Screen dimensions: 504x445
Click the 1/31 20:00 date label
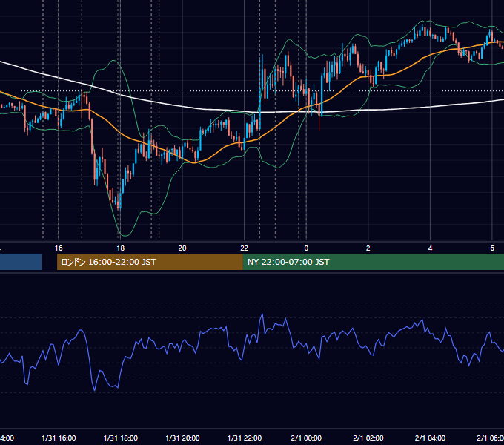[x=182, y=438]
